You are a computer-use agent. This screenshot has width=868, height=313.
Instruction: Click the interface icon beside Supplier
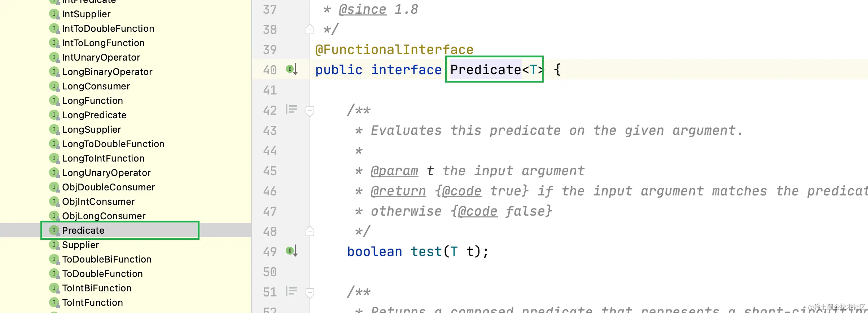[x=54, y=244]
